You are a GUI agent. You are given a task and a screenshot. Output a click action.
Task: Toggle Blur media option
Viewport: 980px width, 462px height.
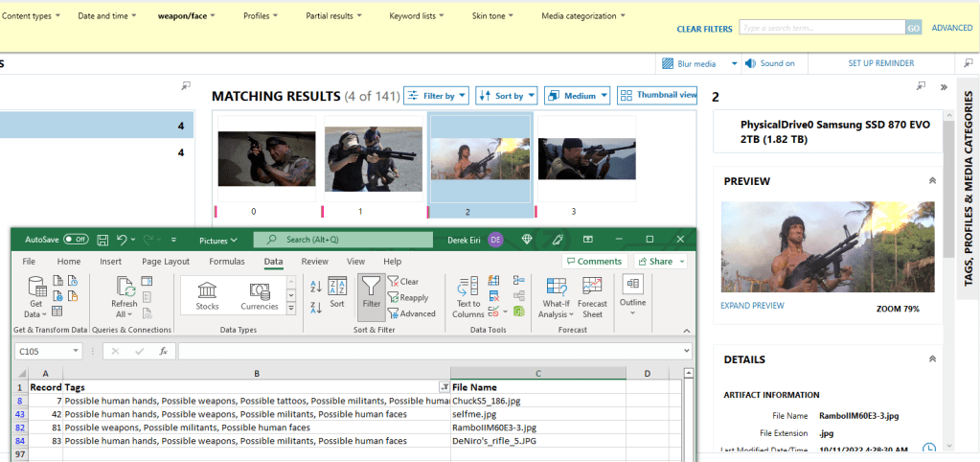(x=696, y=63)
